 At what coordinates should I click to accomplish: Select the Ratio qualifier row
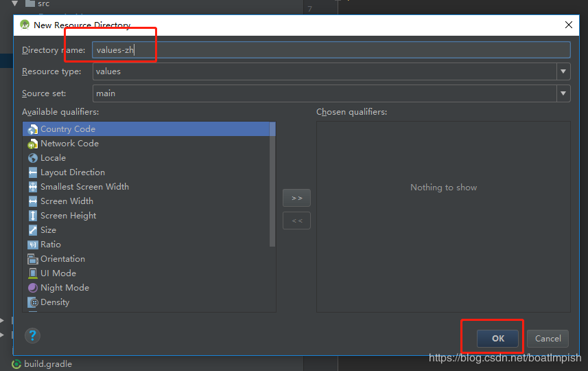(x=146, y=245)
